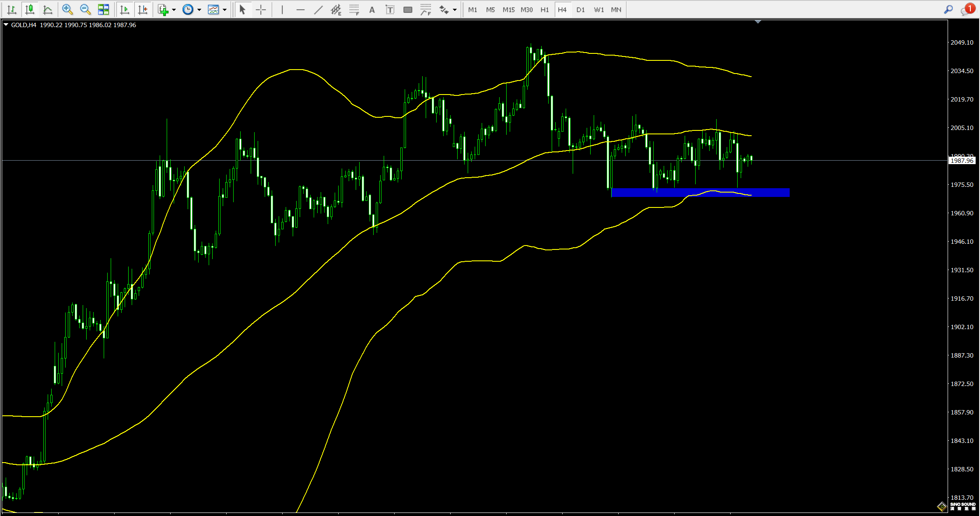Switch to the D1 timeframe
The width and height of the screenshot is (980, 516).
580,10
